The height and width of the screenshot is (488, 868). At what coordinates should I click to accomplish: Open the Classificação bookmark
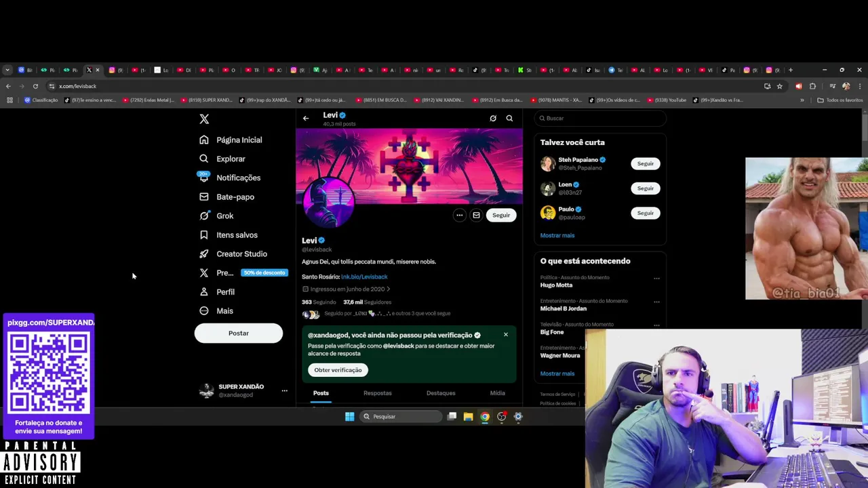(41, 100)
